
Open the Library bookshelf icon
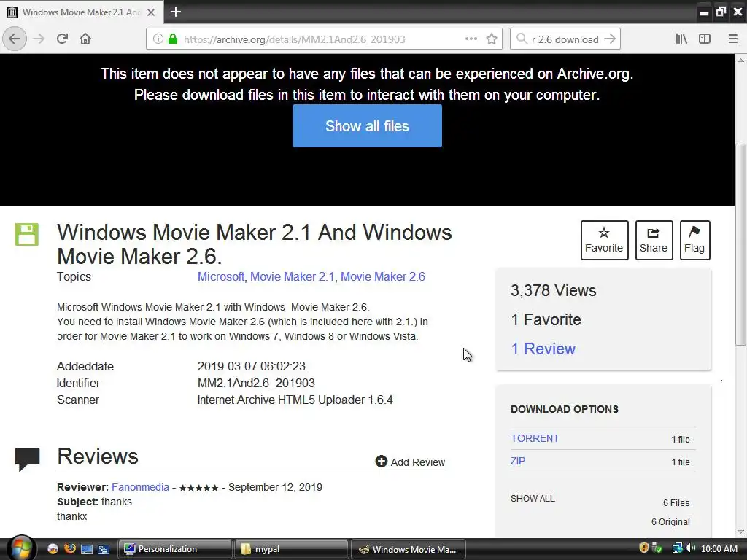click(x=681, y=39)
